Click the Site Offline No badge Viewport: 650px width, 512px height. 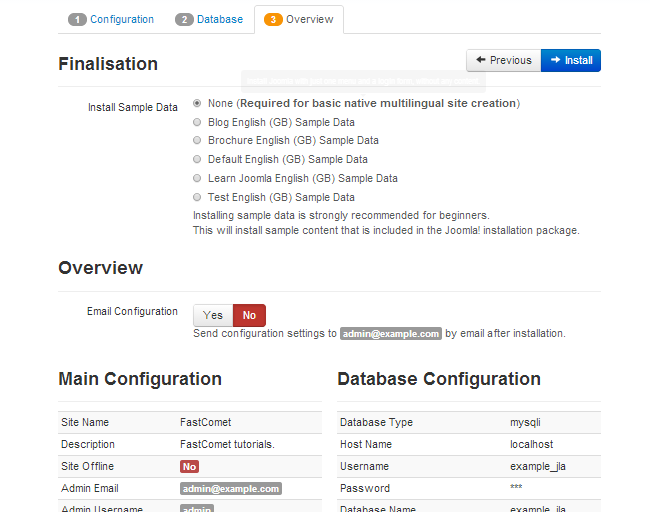pyautogui.click(x=189, y=467)
